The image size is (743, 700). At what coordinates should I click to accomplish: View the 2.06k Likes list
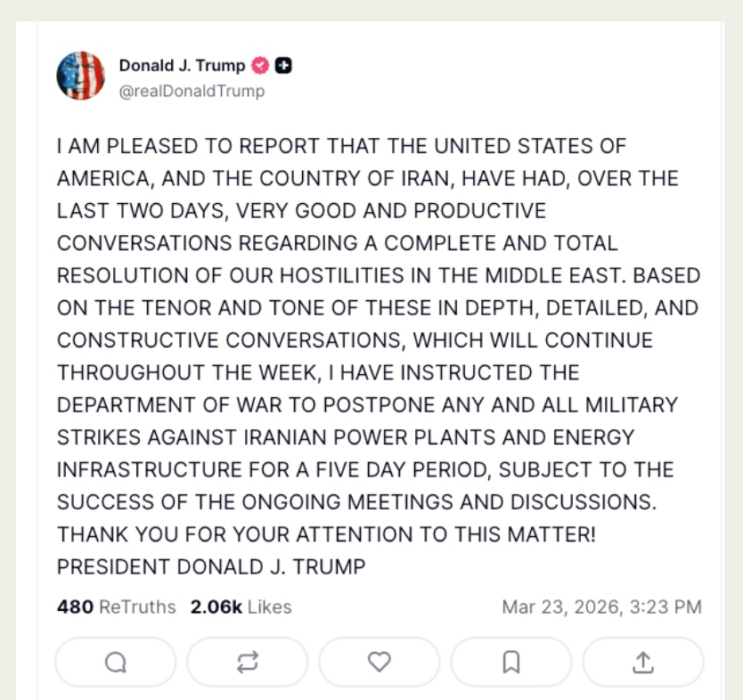(241, 607)
